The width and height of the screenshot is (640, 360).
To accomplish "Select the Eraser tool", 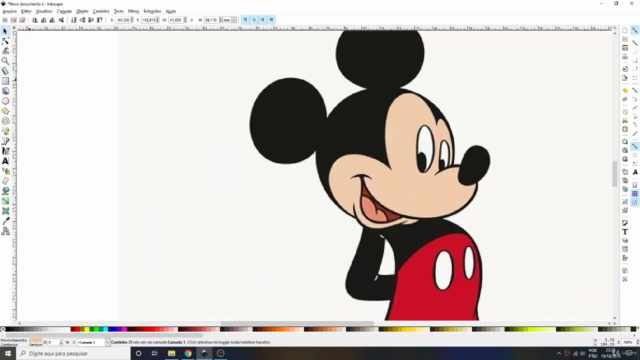I will (x=5, y=181).
